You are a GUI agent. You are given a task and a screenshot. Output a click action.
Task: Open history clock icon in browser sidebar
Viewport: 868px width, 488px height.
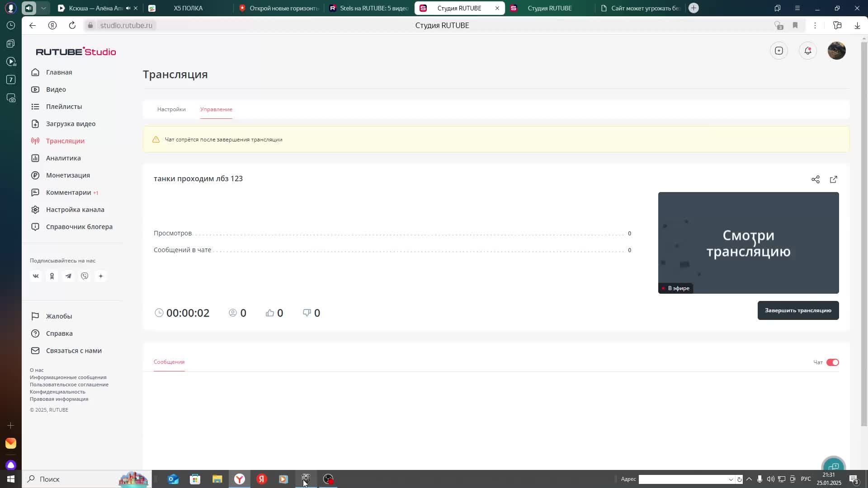[11, 25]
